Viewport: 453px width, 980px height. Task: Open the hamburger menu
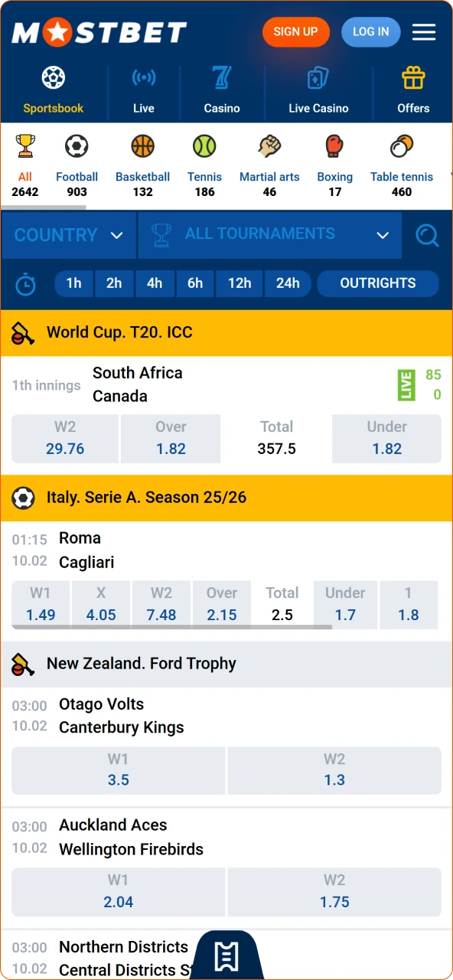pyautogui.click(x=424, y=31)
